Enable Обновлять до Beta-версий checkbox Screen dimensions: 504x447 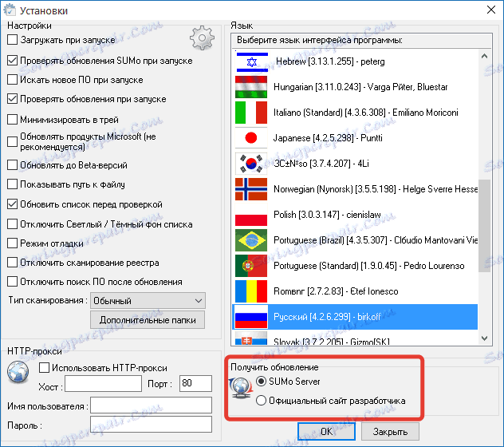click(12, 164)
